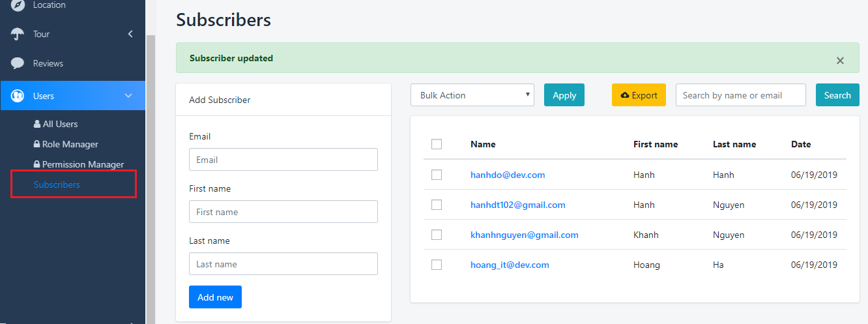Click the lock icon beside Role Manager
The width and height of the screenshot is (868, 324).
[37, 144]
